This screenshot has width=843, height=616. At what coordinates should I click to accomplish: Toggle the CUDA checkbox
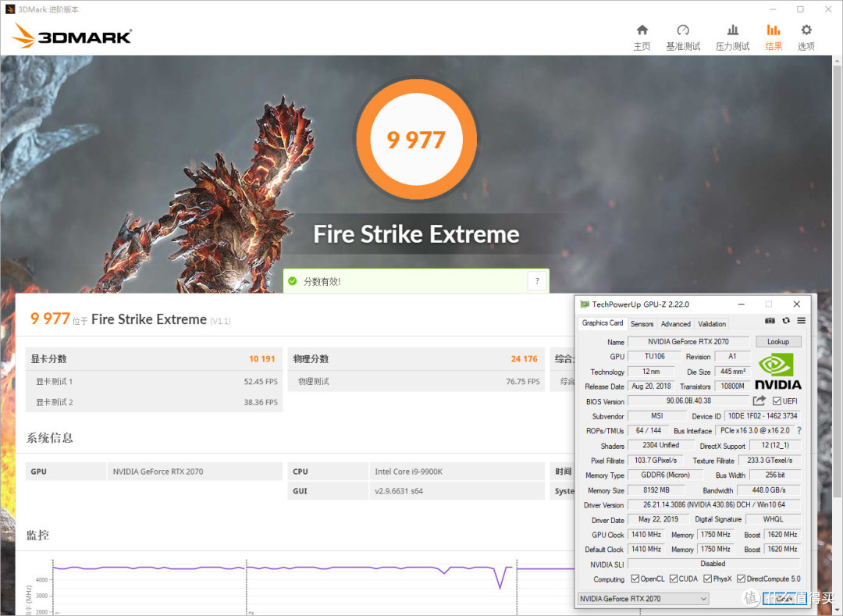[673, 579]
